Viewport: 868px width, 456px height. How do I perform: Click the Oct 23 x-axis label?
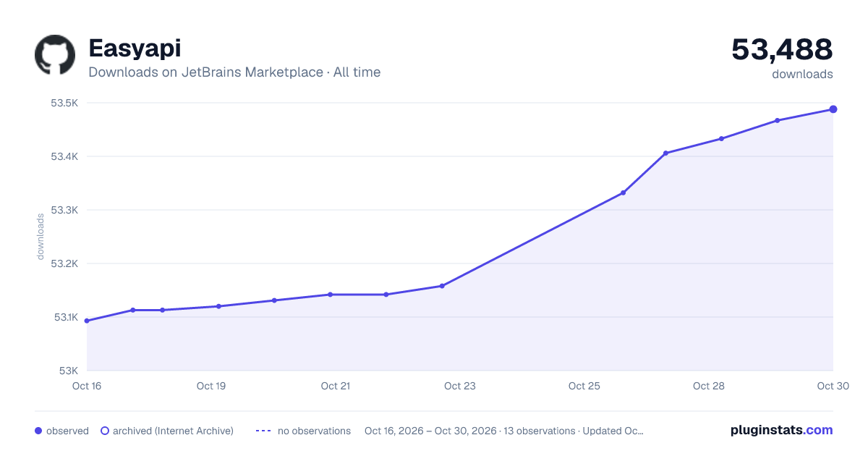[x=460, y=386]
